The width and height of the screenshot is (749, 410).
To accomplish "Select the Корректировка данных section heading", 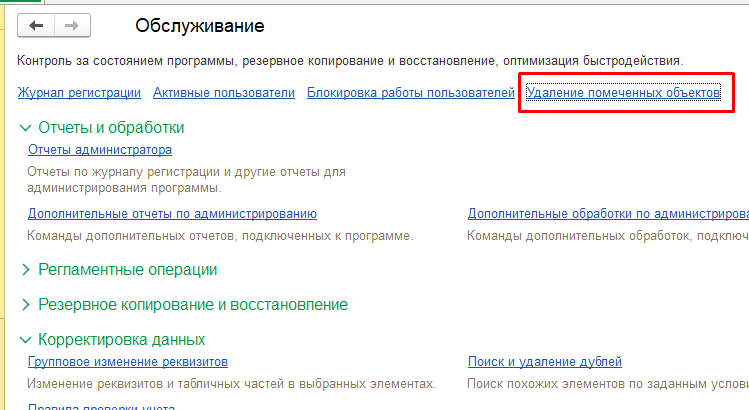I will point(121,340).
